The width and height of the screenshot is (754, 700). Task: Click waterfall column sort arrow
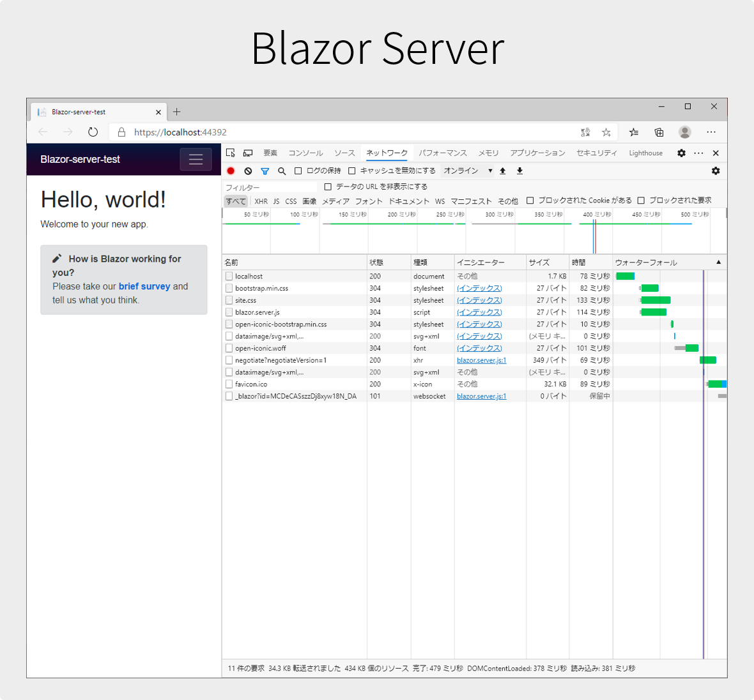[x=718, y=262]
